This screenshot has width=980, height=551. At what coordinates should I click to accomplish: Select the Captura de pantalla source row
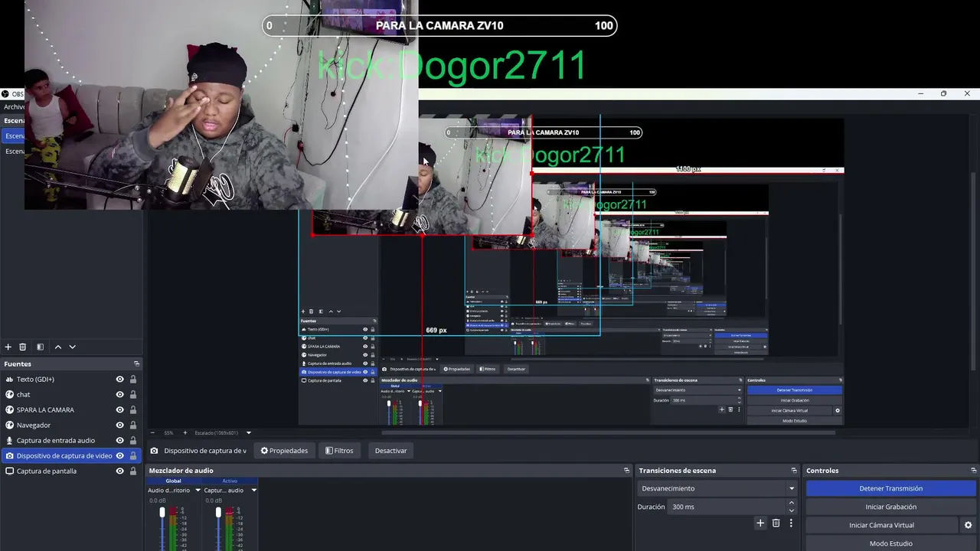(72, 471)
